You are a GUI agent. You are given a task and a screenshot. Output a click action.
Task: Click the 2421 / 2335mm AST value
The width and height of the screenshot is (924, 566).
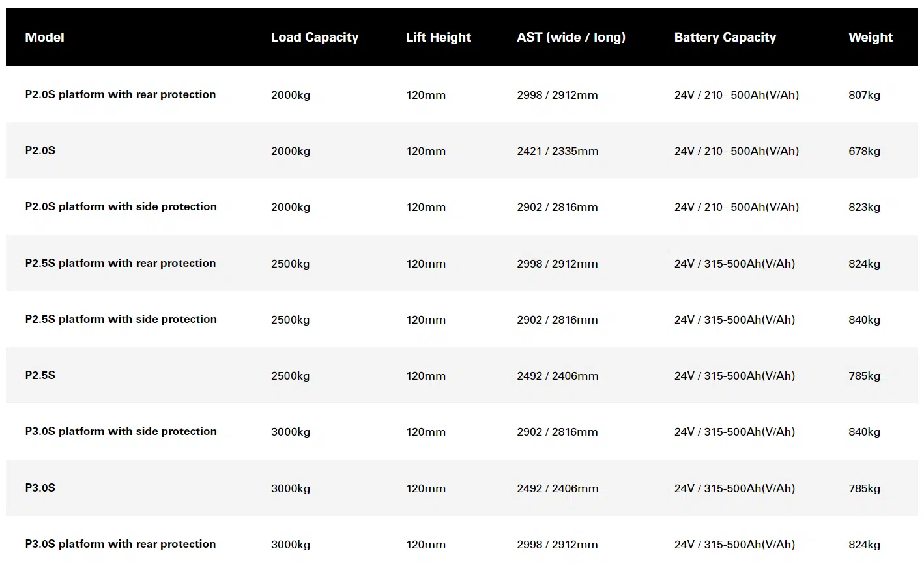[557, 151]
